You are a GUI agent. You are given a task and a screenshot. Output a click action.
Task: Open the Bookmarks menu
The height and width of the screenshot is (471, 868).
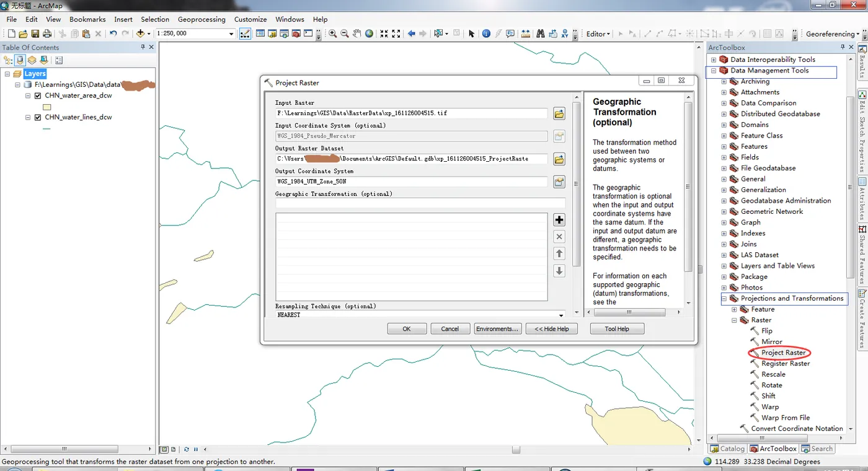(x=87, y=19)
